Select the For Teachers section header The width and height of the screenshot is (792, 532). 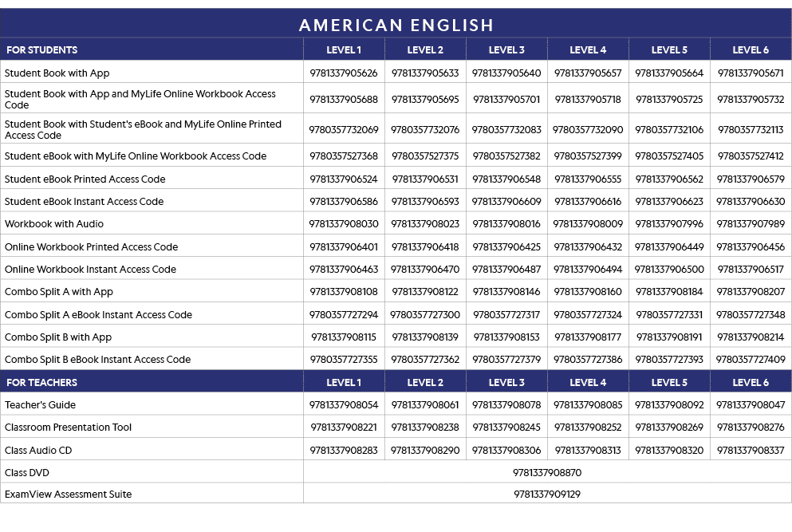pyautogui.click(x=41, y=383)
